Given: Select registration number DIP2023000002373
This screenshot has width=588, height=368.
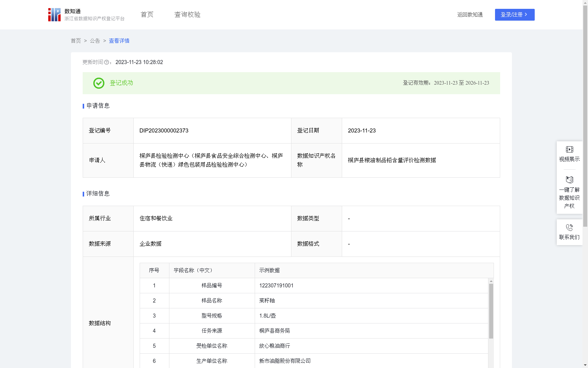Looking at the screenshot, I should coord(164,131).
